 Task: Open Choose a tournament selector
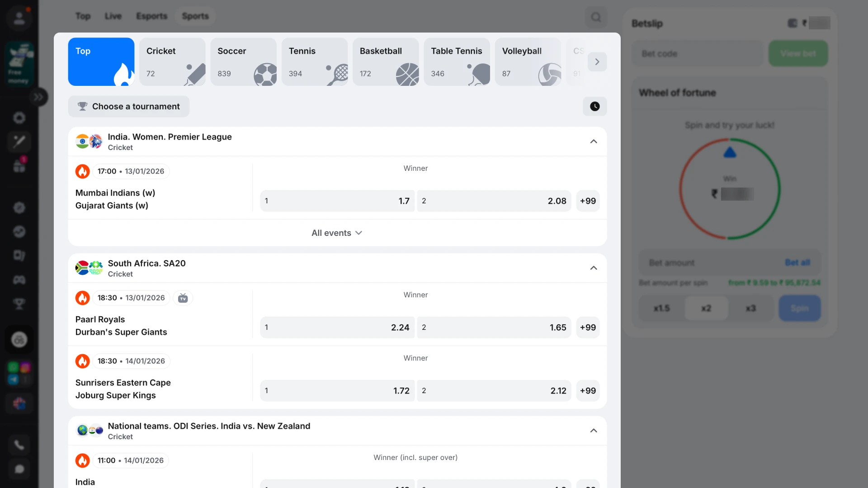coord(129,106)
